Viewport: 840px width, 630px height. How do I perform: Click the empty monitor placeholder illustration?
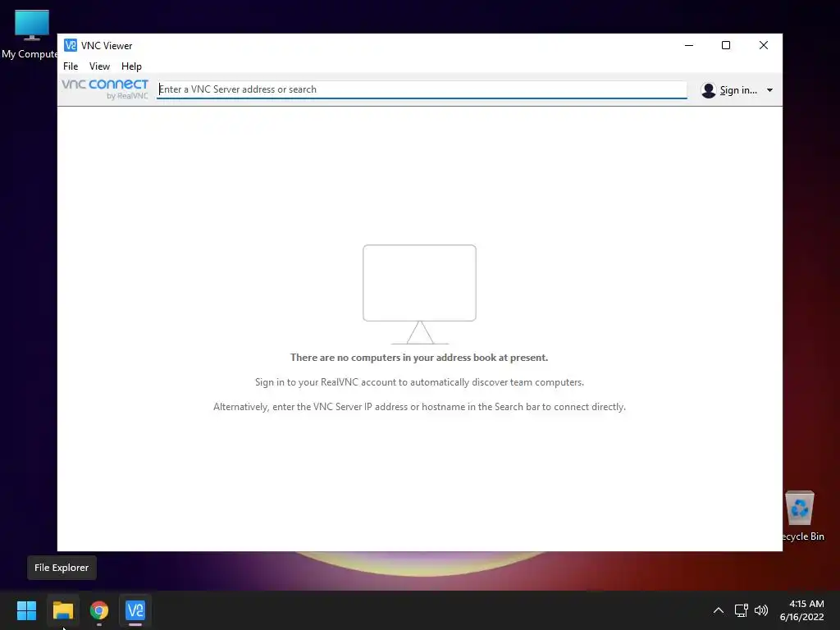[x=419, y=294]
